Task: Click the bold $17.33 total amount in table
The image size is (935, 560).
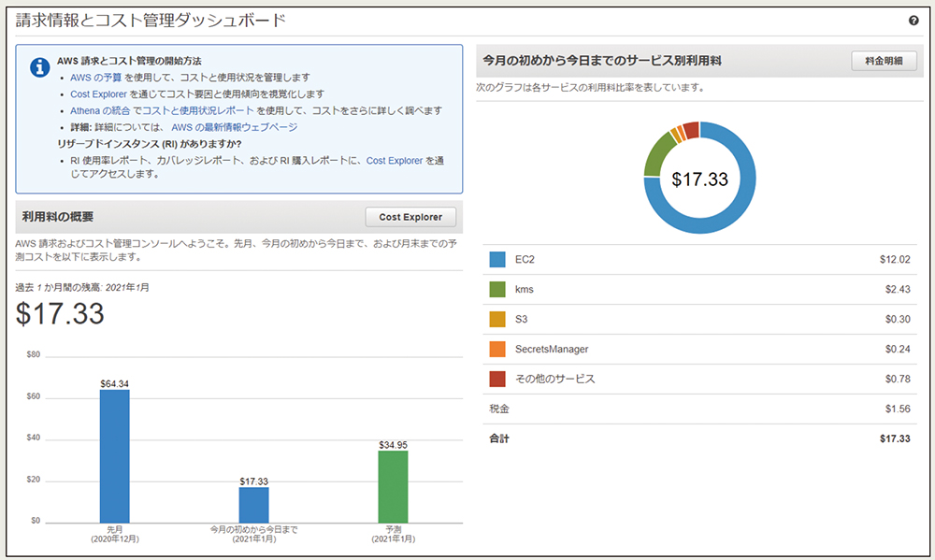Action: point(895,438)
